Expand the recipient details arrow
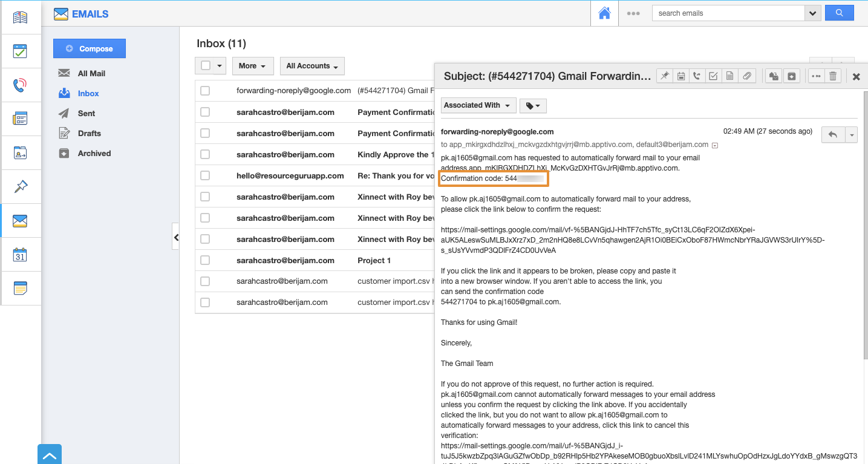This screenshot has height=464, width=868. [715, 145]
